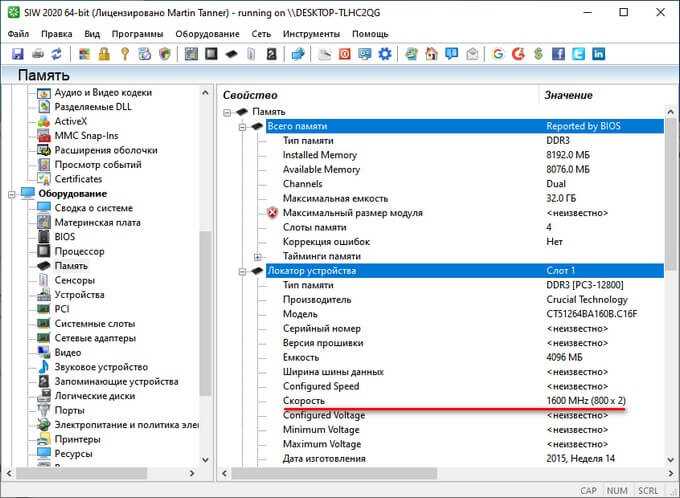Click the shield toolbar icon
The image size is (680, 498).
tap(165, 54)
